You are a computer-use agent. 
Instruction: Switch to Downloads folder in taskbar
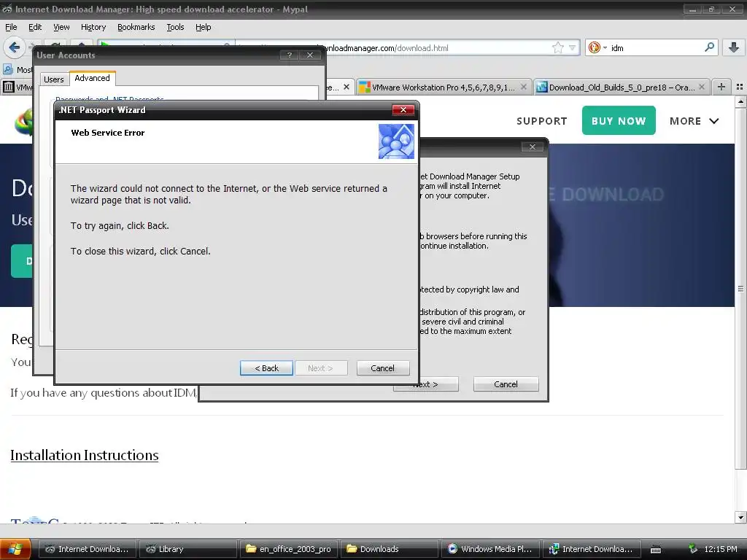(390, 549)
